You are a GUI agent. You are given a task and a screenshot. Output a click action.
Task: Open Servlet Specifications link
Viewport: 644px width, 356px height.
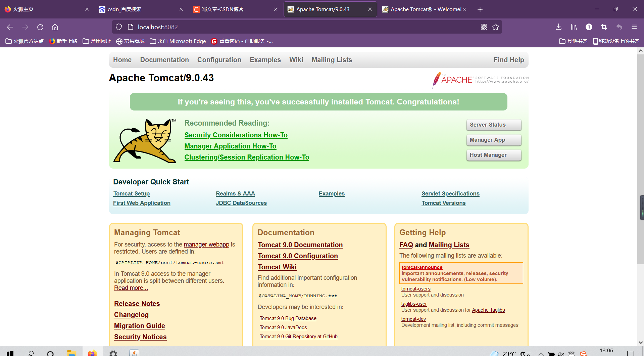(450, 193)
